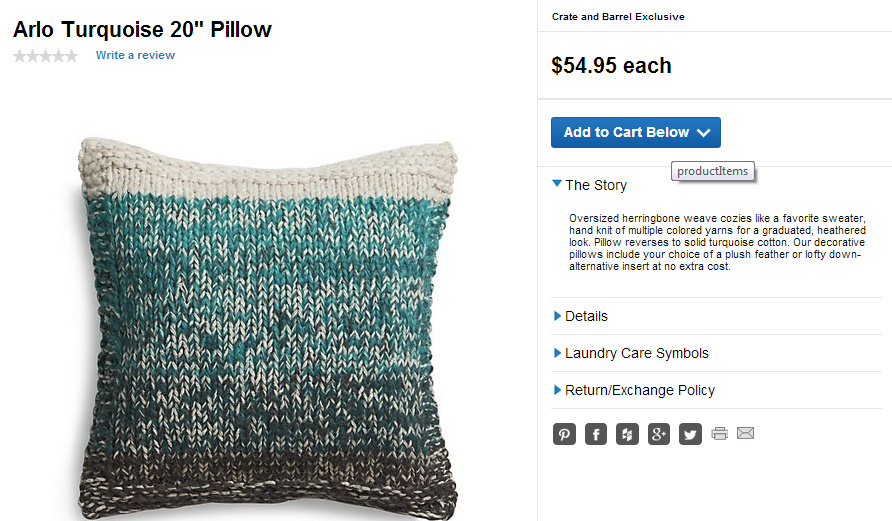Email this product using envelope icon

point(745,434)
